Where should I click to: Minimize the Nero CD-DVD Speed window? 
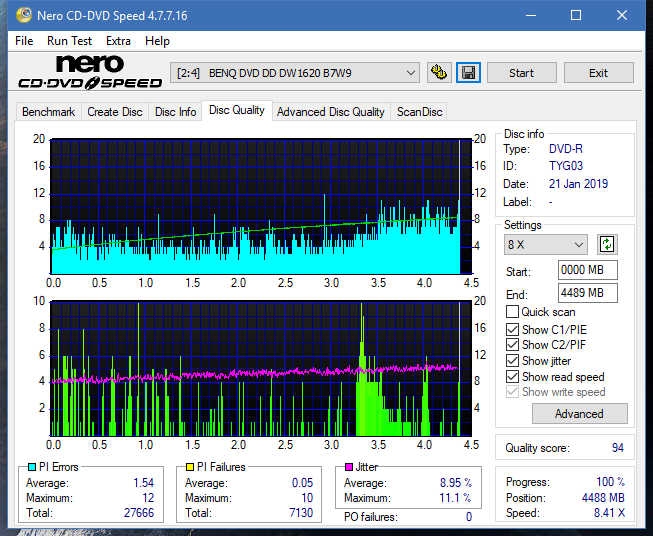coord(531,15)
